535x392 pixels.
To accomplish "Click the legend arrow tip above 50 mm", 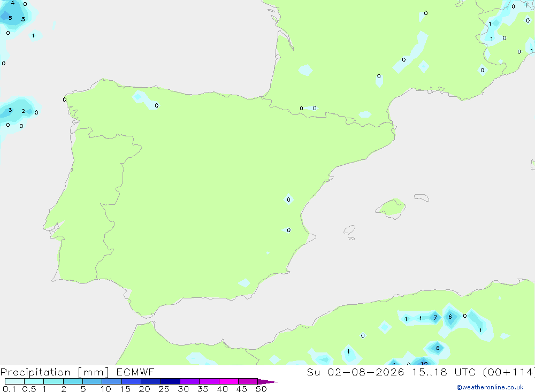I will 267,381.
